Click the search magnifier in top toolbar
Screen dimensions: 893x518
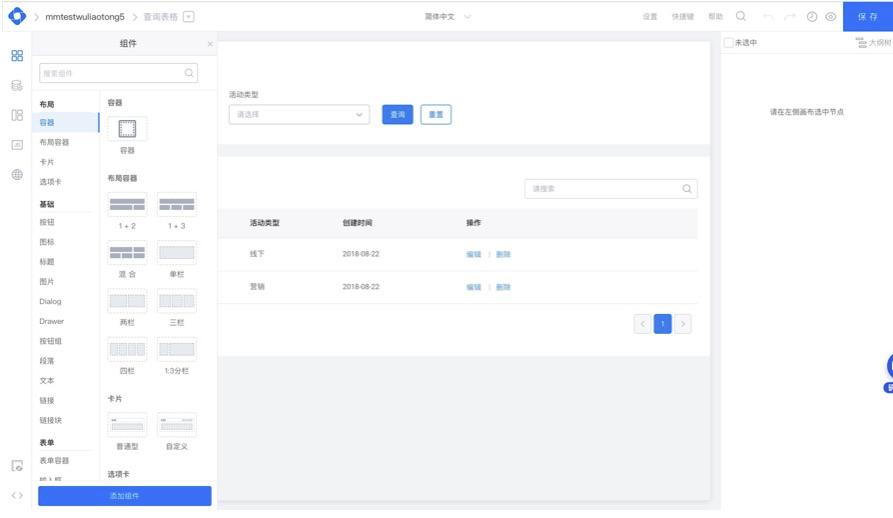(741, 16)
